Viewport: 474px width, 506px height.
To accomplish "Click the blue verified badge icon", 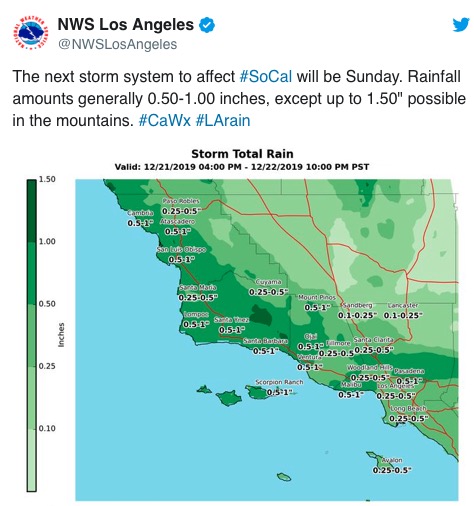I will (207, 25).
